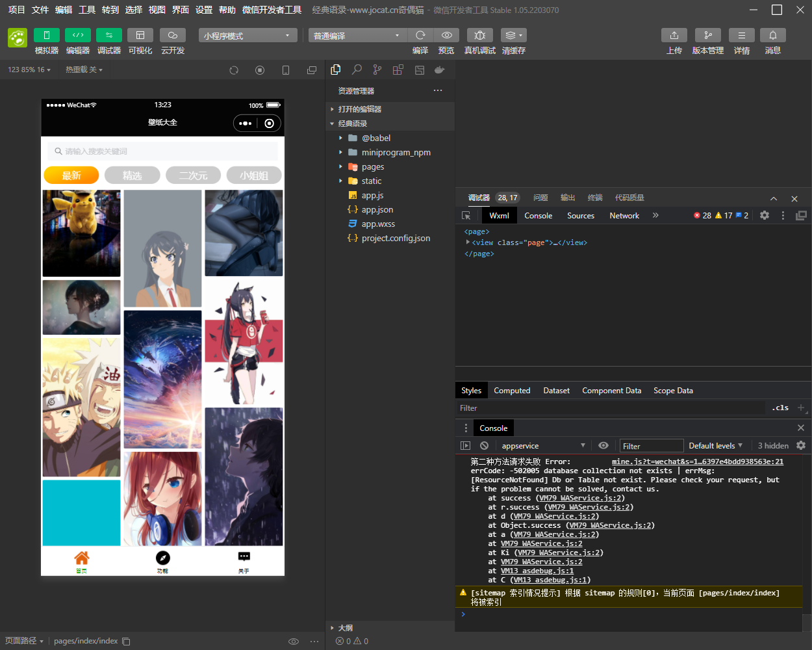Click the Preview eye icon
The height and width of the screenshot is (650, 812).
[x=446, y=35]
